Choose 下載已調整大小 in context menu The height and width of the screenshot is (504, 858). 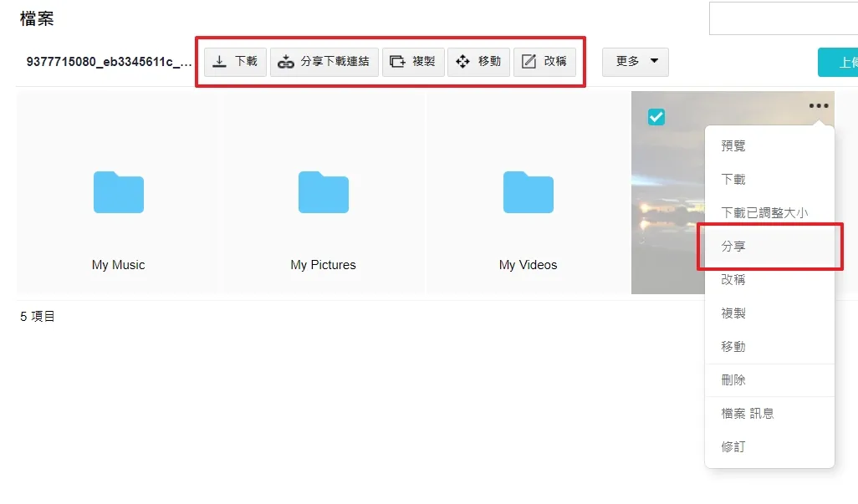(769, 212)
